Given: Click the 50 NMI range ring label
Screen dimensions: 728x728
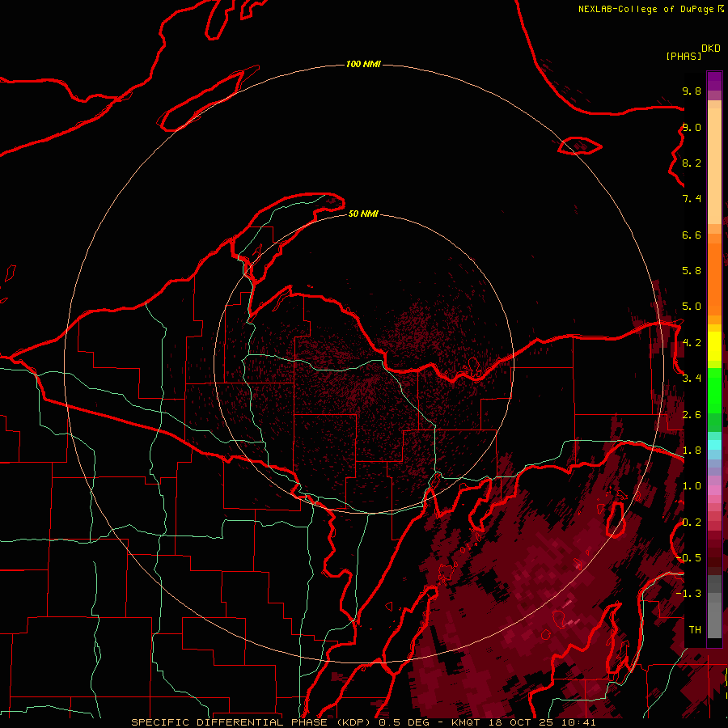Looking at the screenshot, I should (363, 214).
